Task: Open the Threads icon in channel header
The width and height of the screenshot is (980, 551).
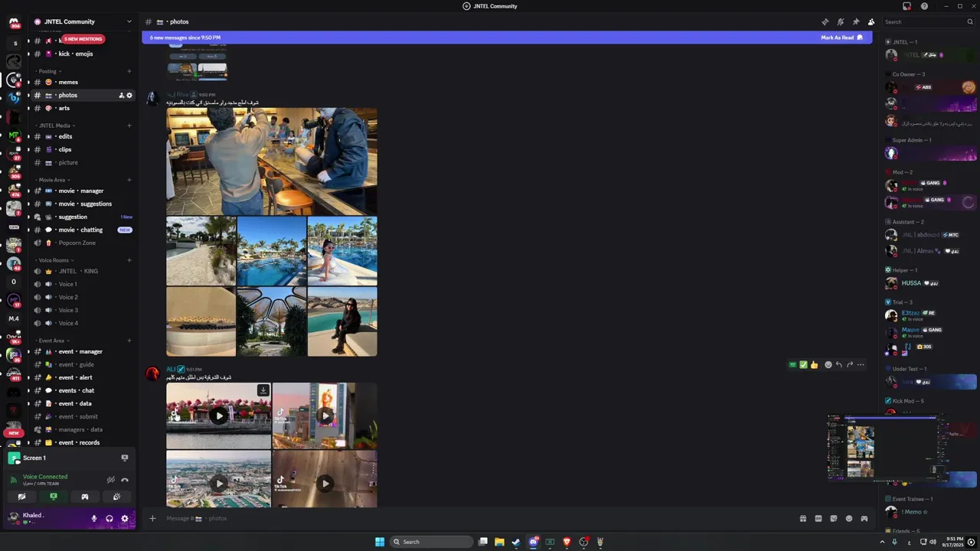Action: [825, 21]
